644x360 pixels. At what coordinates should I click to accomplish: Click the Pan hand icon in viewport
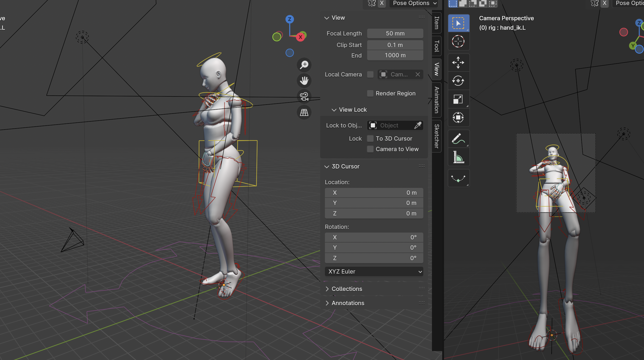(x=304, y=80)
